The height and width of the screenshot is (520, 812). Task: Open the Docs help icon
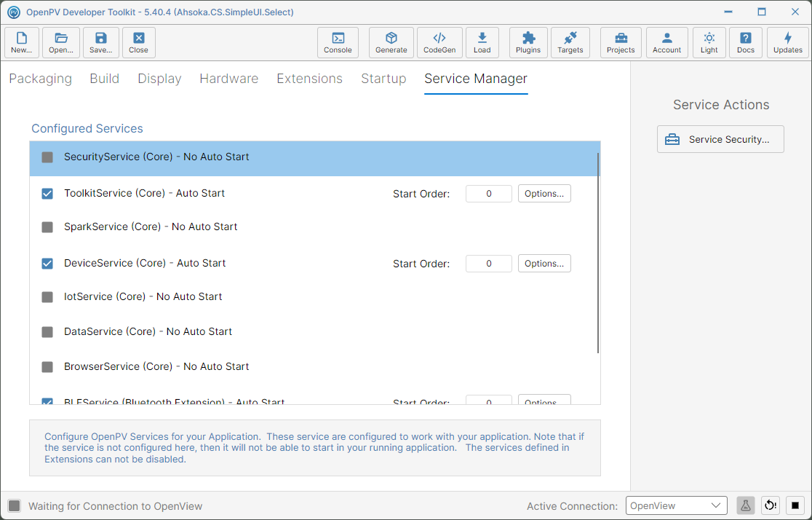point(746,42)
